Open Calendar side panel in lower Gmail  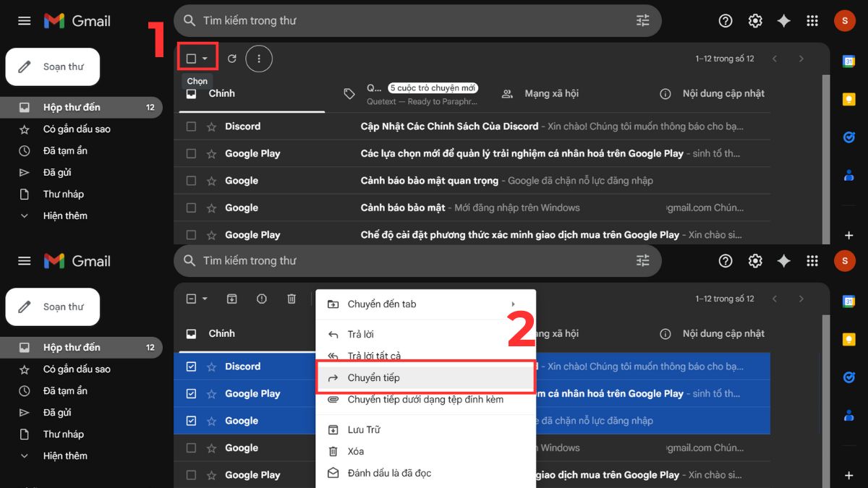(849, 301)
